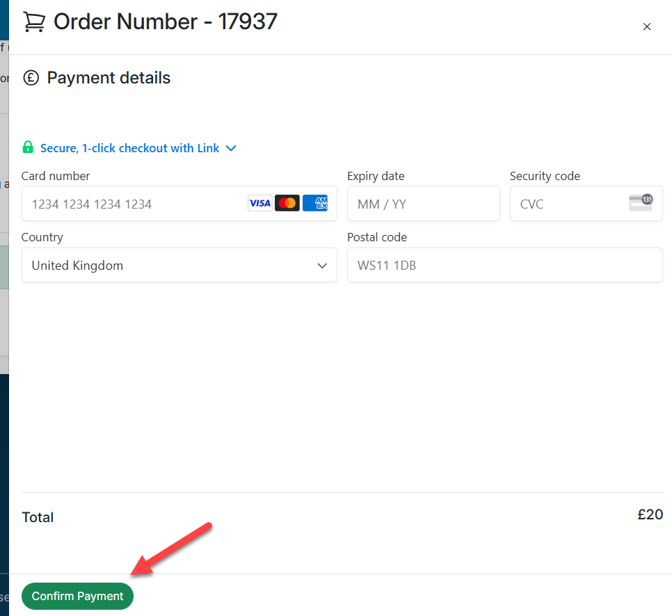The image size is (672, 616).
Task: Click Confirm Payment
Action: 77,596
